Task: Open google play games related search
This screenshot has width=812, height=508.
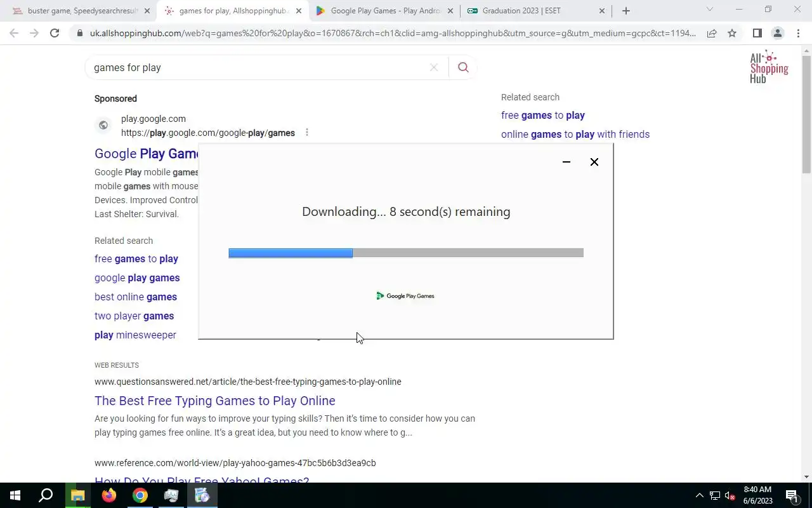Action: coord(137,277)
